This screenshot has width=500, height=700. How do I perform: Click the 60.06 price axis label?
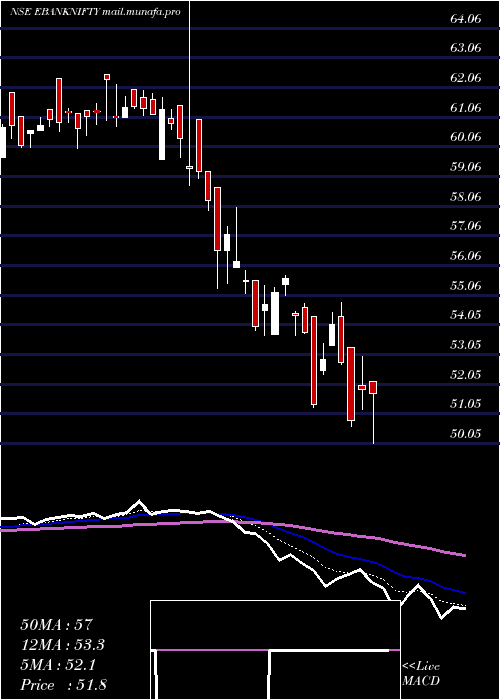(x=467, y=137)
